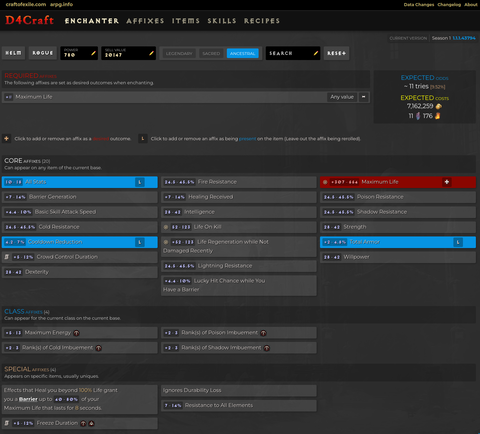Select the Cold Resistance affix
The height and width of the screenshot is (434, 480).
(x=80, y=227)
